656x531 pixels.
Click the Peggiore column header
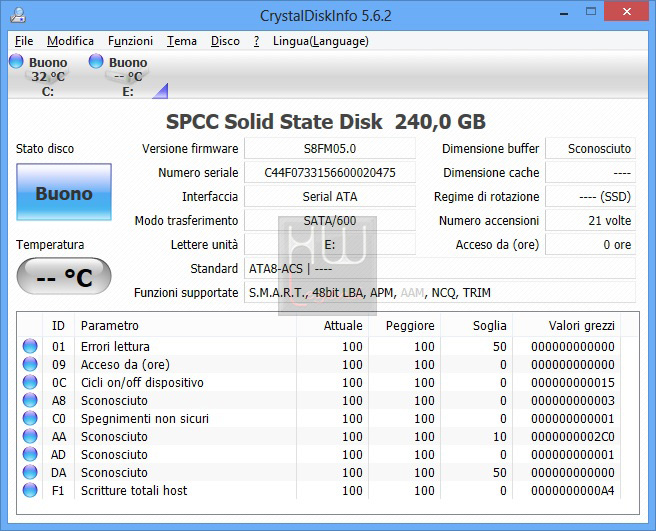point(405,326)
